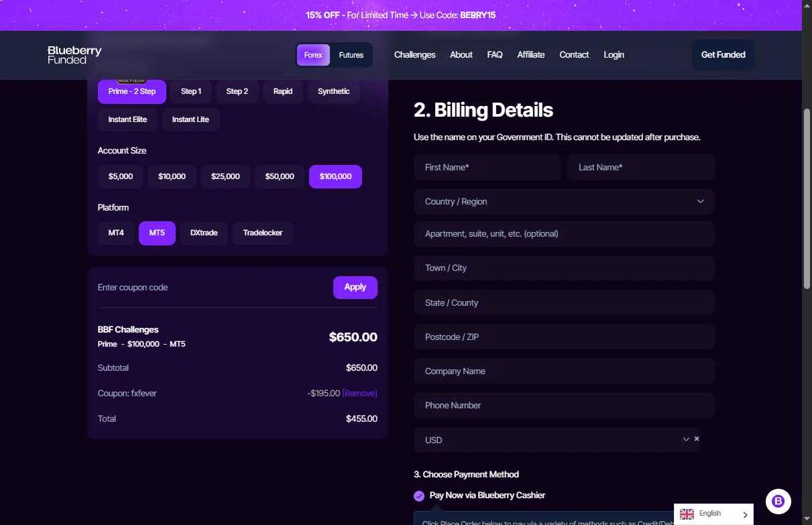Focus the First Name field
The height and width of the screenshot is (525, 812).
point(487,168)
